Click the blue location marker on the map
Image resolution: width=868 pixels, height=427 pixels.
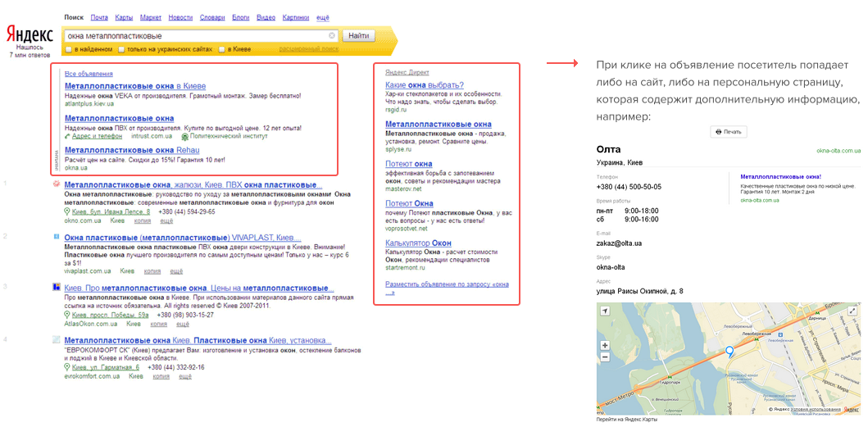[729, 352]
